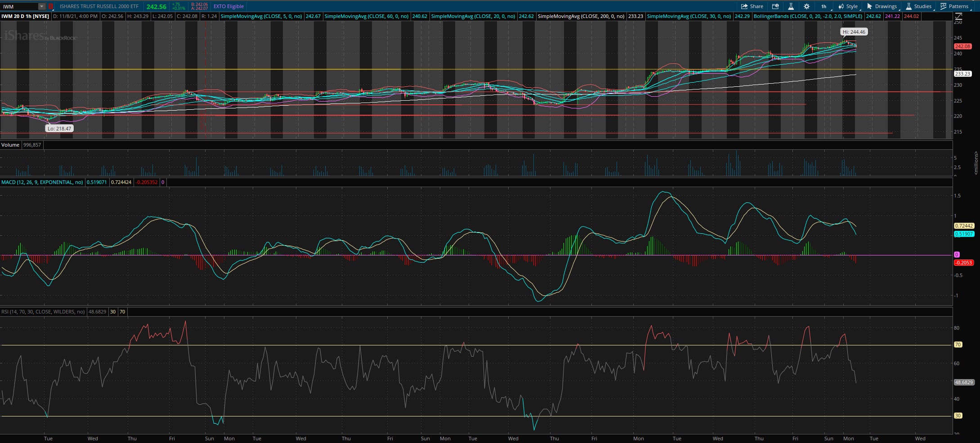Click the MACD 0.72442 axis value tag
The image size is (980, 443).
pos(964,226)
